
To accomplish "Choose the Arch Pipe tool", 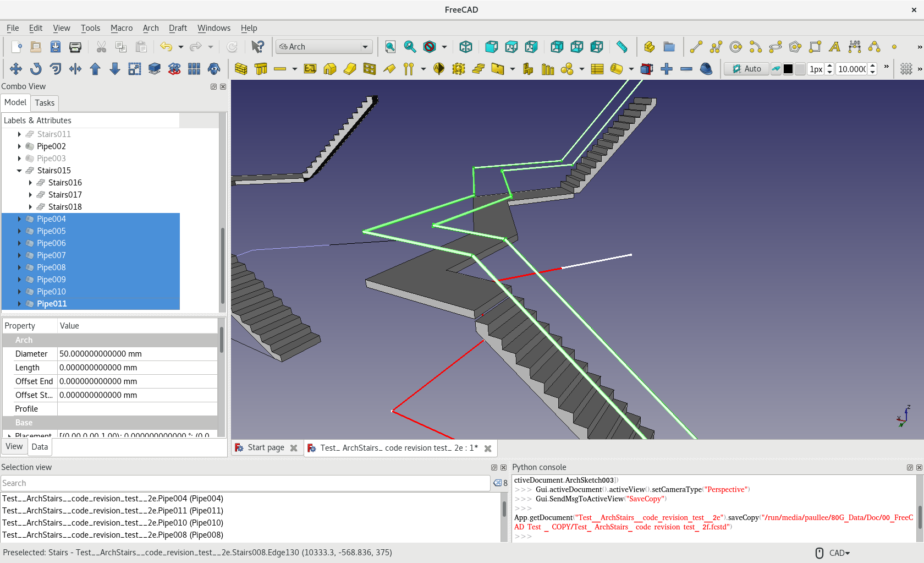I will (x=616, y=69).
